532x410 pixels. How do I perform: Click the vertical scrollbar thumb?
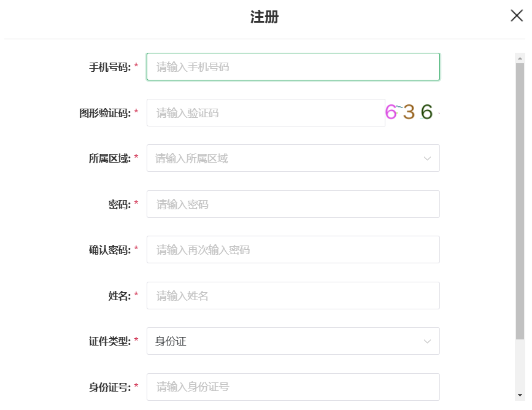point(520,201)
